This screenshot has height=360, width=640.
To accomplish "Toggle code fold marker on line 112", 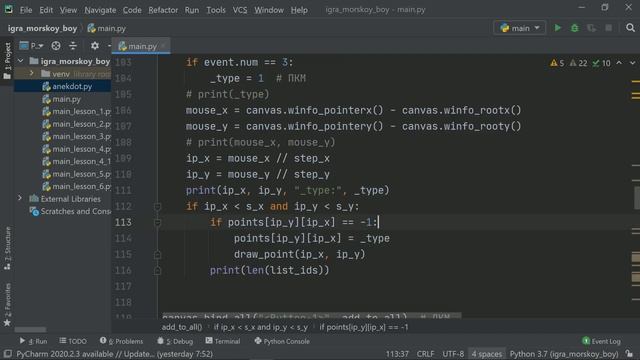I will [x=157, y=207].
